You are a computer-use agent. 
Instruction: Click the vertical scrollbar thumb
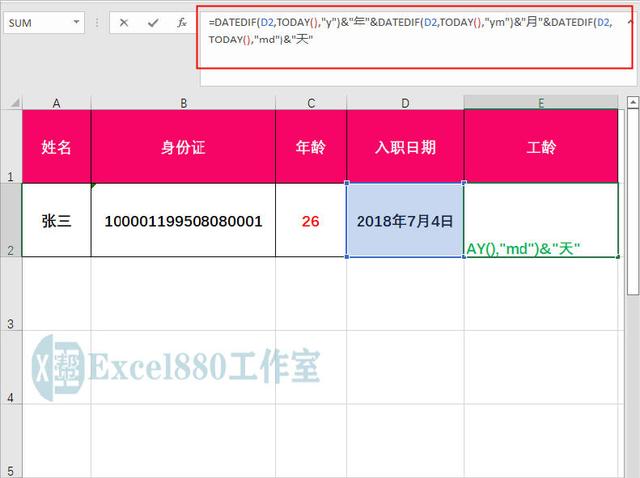[633, 202]
